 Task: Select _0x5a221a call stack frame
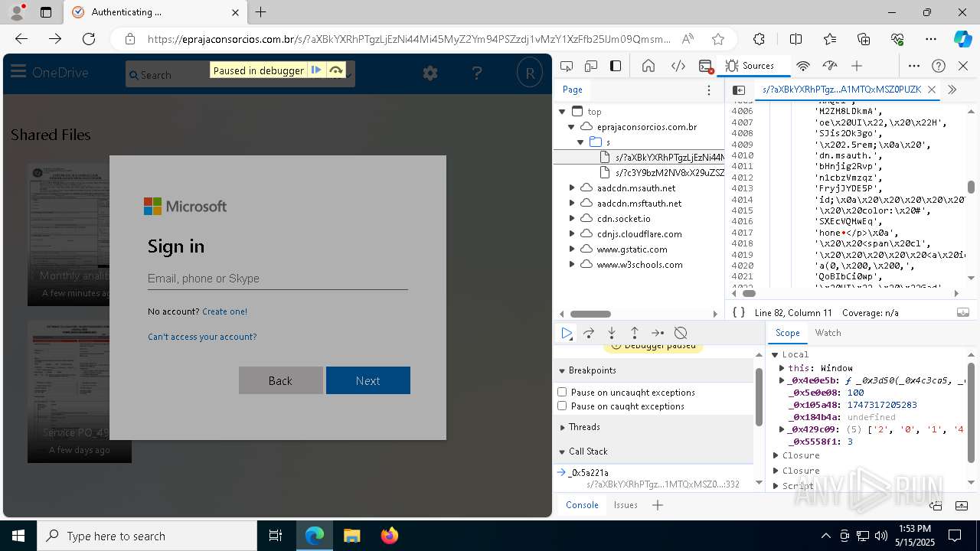pyautogui.click(x=589, y=473)
